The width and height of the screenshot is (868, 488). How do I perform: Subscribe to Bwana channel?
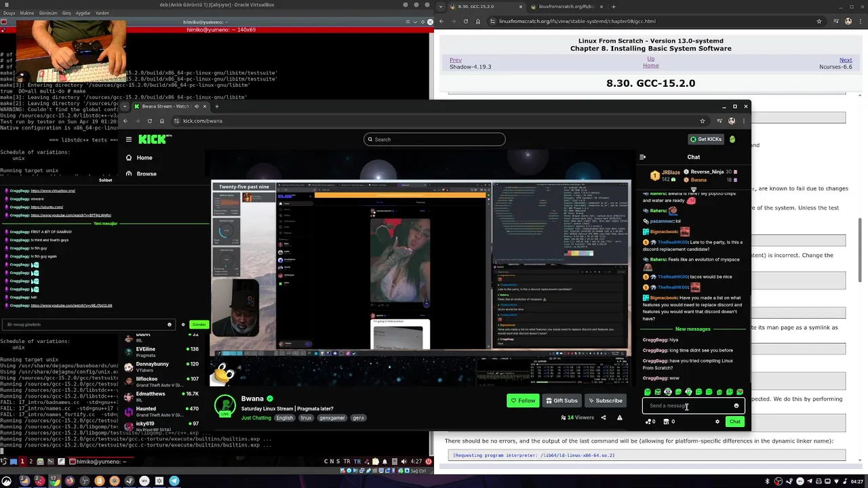click(605, 401)
